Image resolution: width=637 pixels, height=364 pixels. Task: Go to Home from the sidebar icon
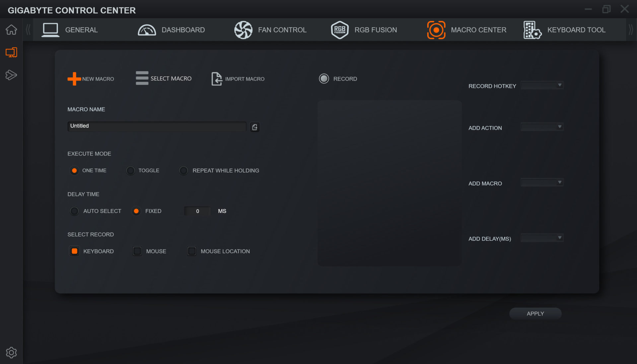(x=11, y=30)
